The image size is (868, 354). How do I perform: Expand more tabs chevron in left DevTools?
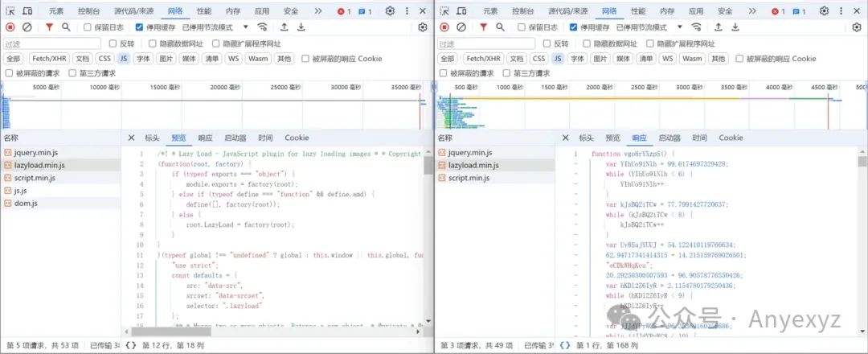point(317,11)
